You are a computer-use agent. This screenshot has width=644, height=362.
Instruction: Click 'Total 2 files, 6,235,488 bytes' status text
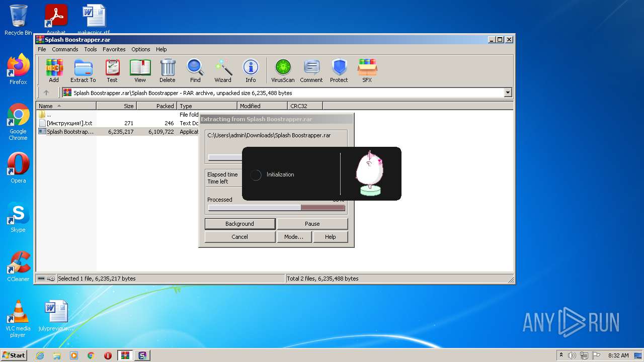point(323,279)
